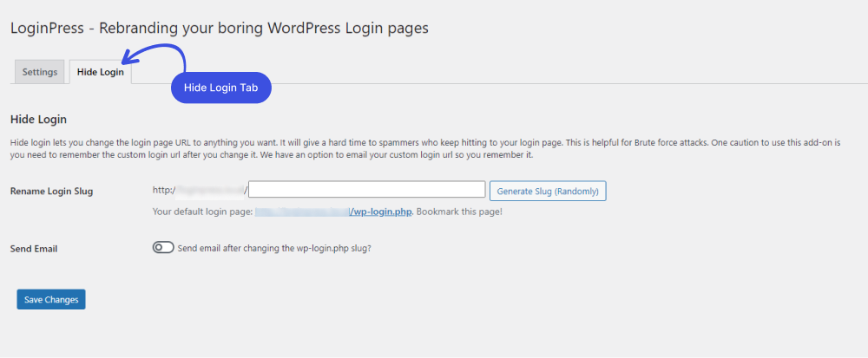Open the wp-login.php default login link
This screenshot has height=358, width=868.
coord(334,212)
